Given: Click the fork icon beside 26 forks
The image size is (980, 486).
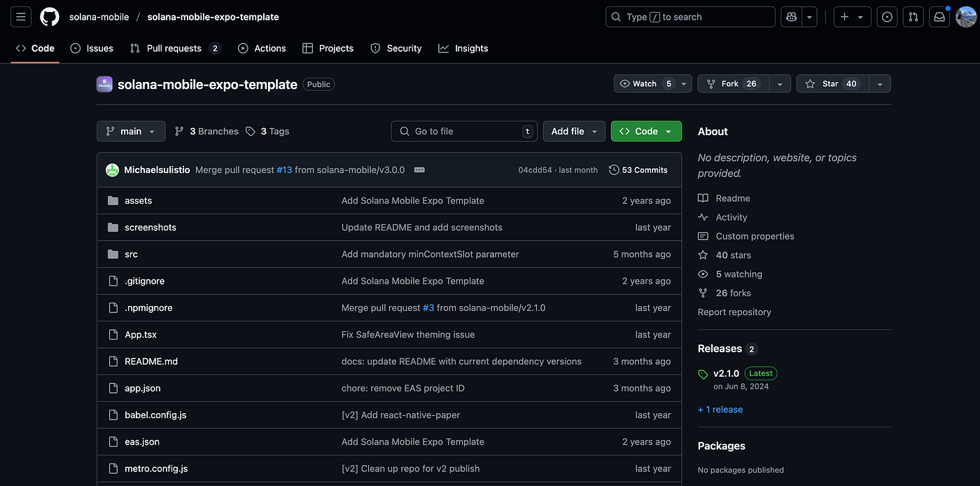Looking at the screenshot, I should 703,293.
